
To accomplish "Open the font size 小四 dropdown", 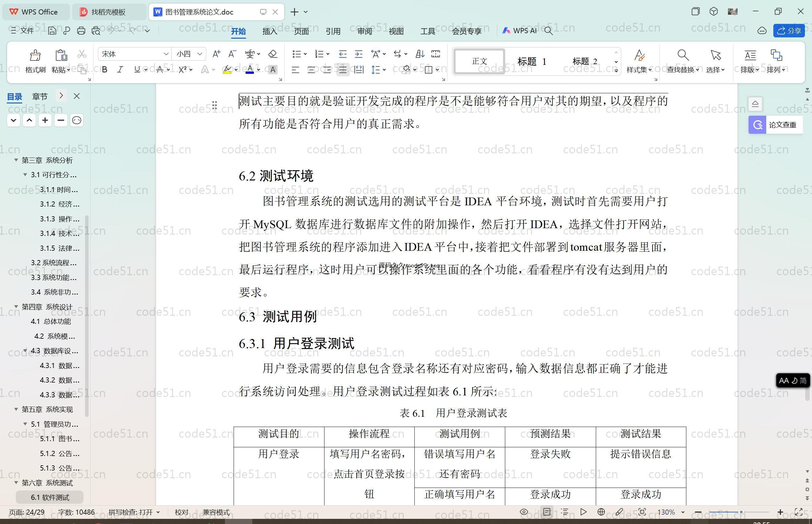I will 200,54.
